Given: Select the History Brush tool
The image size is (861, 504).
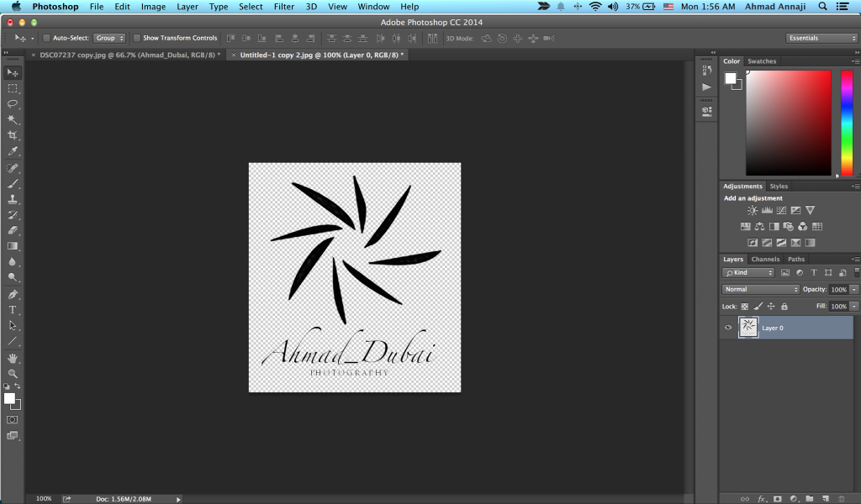Looking at the screenshot, I should tap(13, 215).
